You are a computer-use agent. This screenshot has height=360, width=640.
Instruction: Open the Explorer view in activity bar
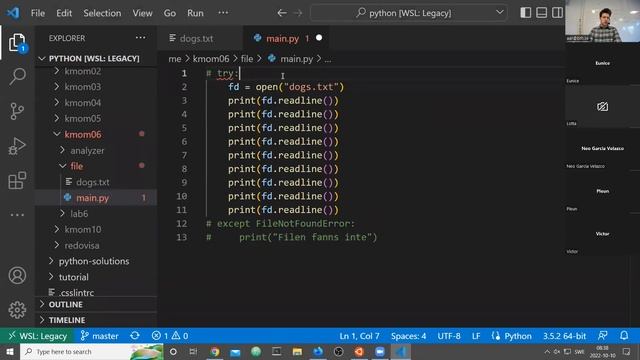click(x=17, y=42)
